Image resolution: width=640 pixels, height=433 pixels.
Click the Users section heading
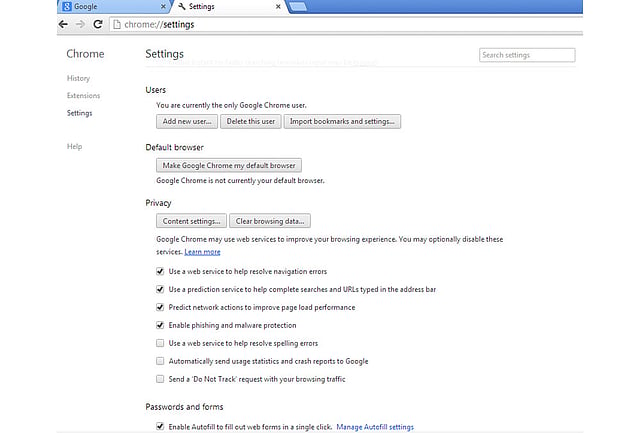(x=156, y=90)
